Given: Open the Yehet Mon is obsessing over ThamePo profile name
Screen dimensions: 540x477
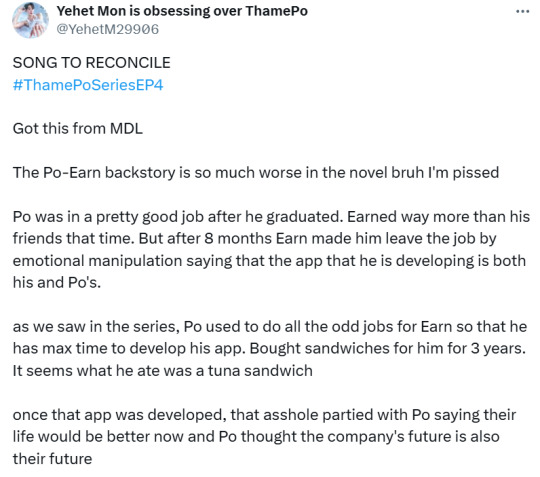Looking at the screenshot, I should [182, 11].
